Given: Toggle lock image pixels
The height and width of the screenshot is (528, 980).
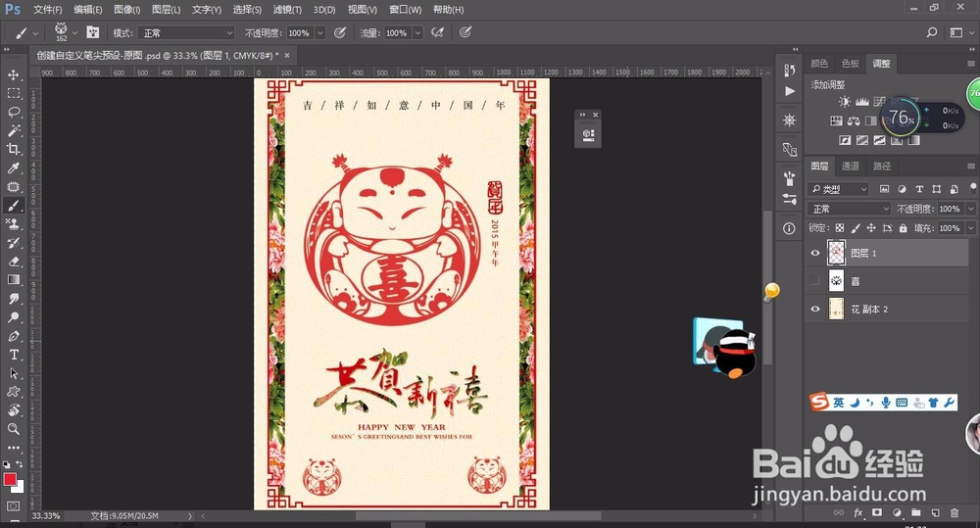Looking at the screenshot, I should pos(855,228).
